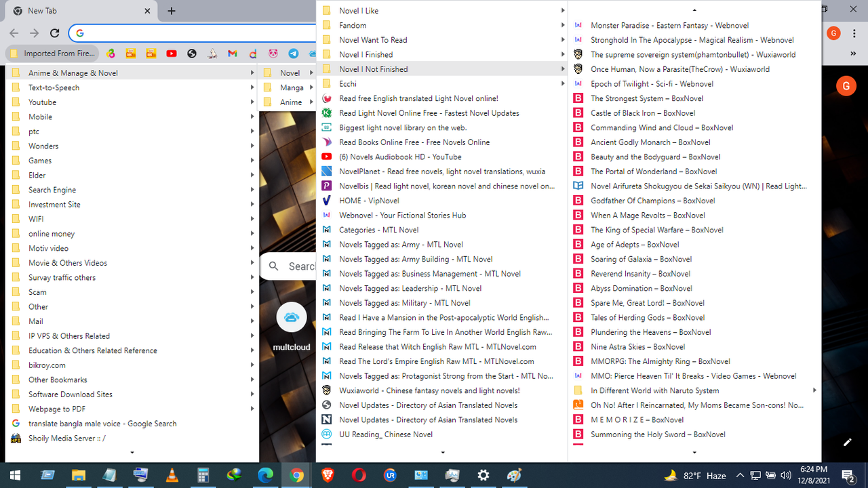Click the orange G profile avatar in toolbar
Viewport: 868px width, 488px height.
click(833, 33)
